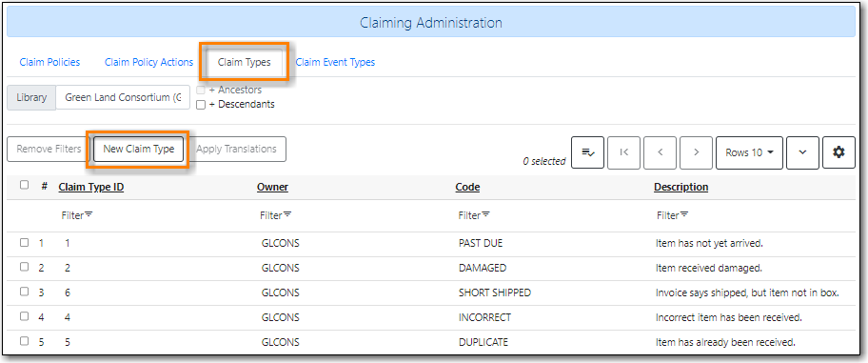The height and width of the screenshot is (363, 868).
Task: Select the Claim Types tab
Action: pyautogui.click(x=244, y=62)
